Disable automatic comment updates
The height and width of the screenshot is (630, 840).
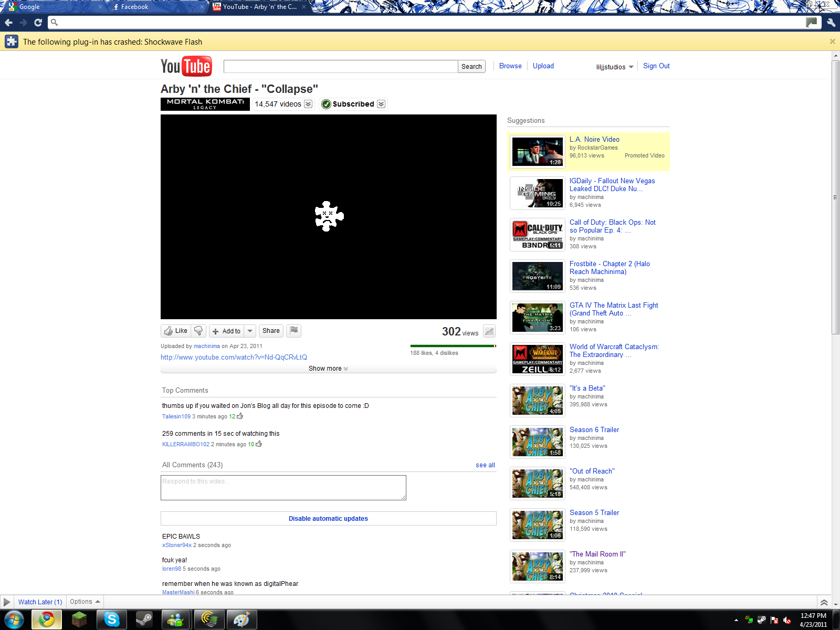coord(328,518)
